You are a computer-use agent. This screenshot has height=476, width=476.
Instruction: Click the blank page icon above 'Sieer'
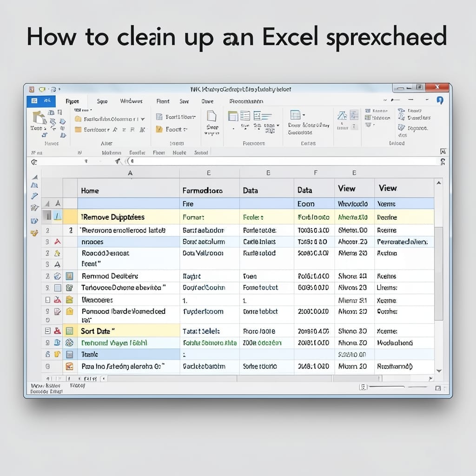tap(212, 116)
